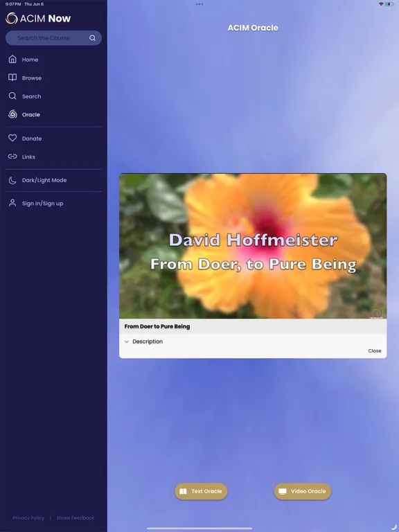The image size is (399, 532).
Task: Click the Oracle spiral icon
Action: 12,114
